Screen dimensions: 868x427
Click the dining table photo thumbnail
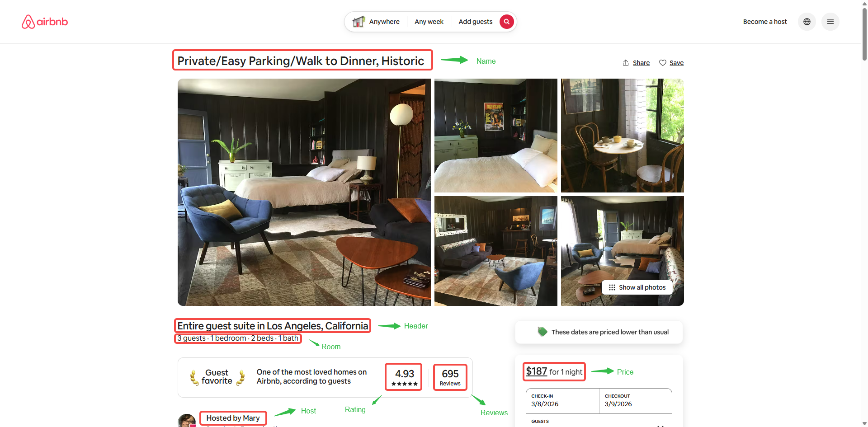(622, 135)
